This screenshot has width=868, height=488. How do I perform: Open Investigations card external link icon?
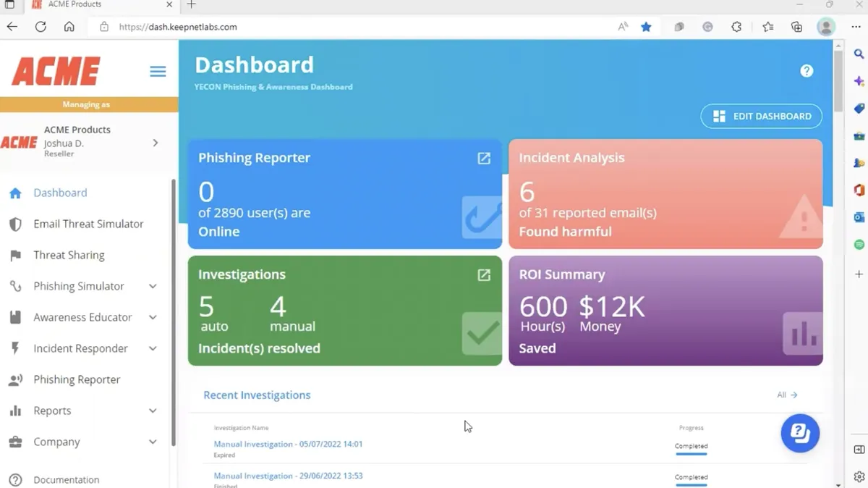484,275
